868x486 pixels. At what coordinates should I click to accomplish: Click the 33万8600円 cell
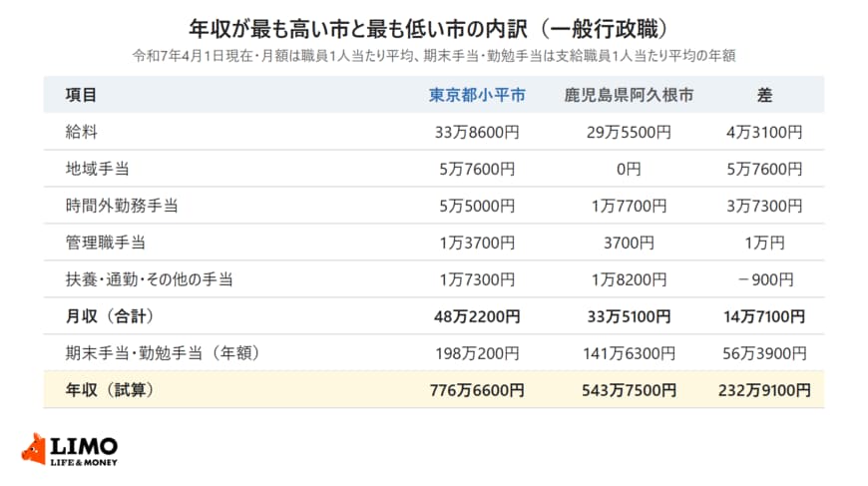coord(477,133)
